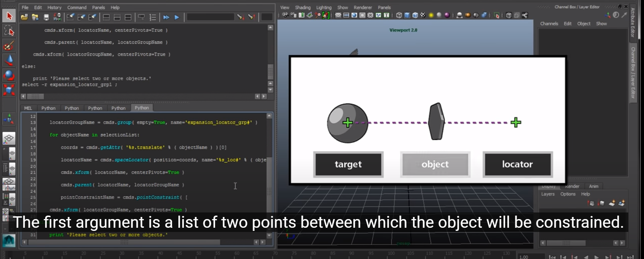Click the active highlighted Python tab

pos(142,108)
